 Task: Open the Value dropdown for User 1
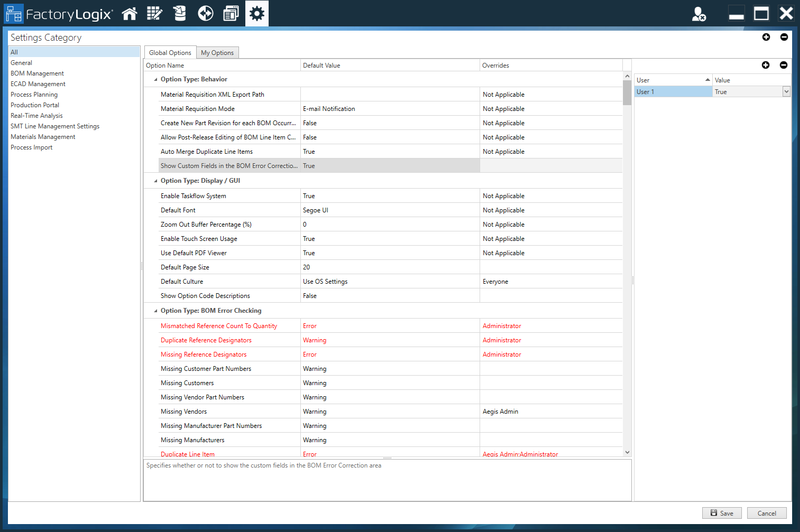pyautogui.click(x=786, y=91)
